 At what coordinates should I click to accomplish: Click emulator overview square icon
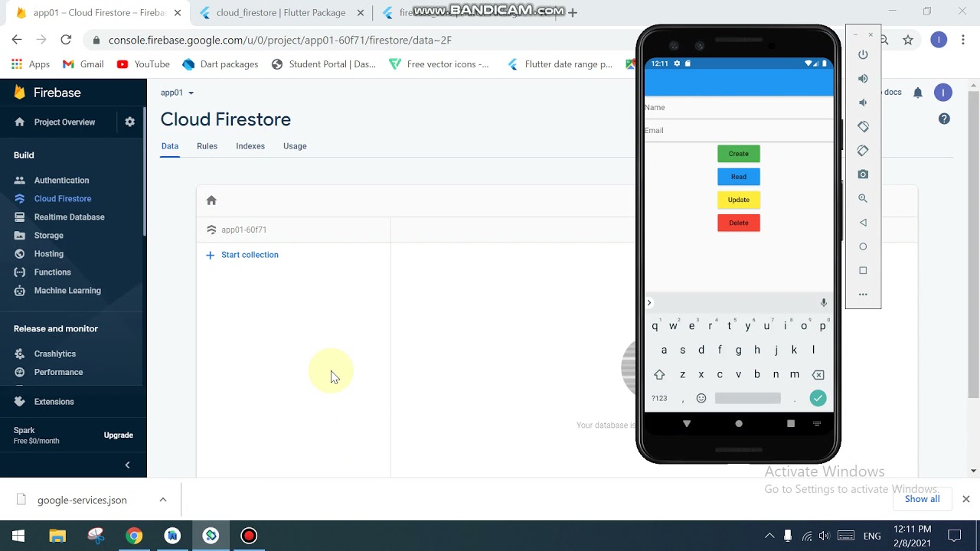pos(863,270)
